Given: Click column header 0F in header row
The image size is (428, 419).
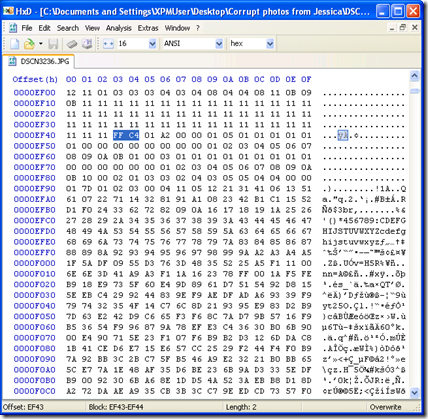Looking at the screenshot, I should (306, 79).
